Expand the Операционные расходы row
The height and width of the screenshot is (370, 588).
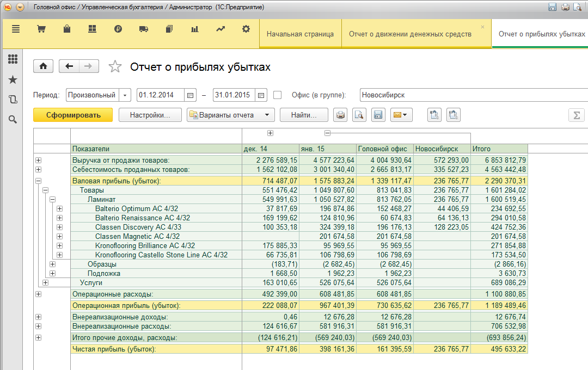pos(38,294)
